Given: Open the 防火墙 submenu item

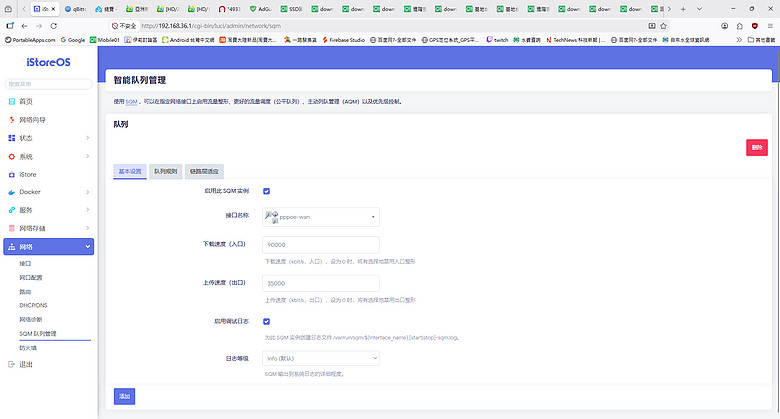Looking at the screenshot, I should [x=28, y=348].
